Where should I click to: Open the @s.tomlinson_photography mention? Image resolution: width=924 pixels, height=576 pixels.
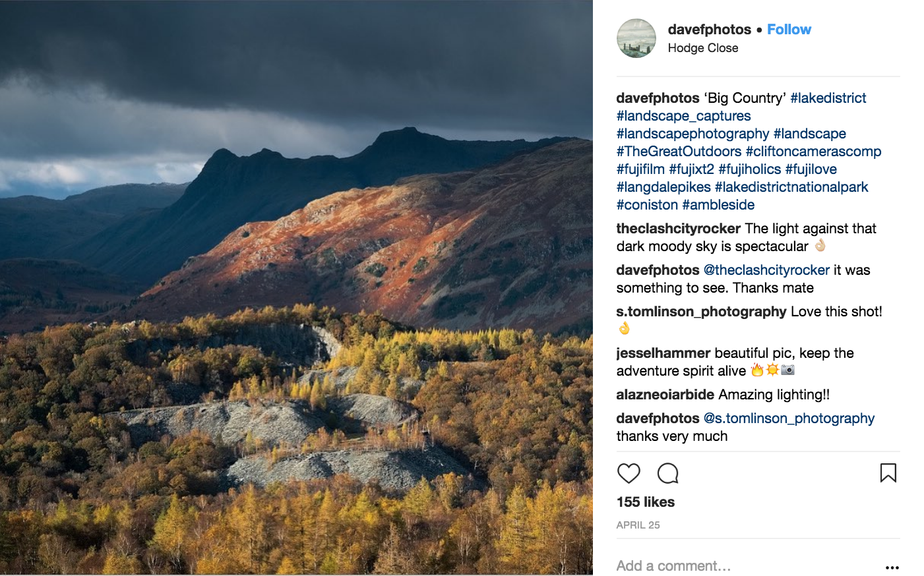[x=789, y=418]
